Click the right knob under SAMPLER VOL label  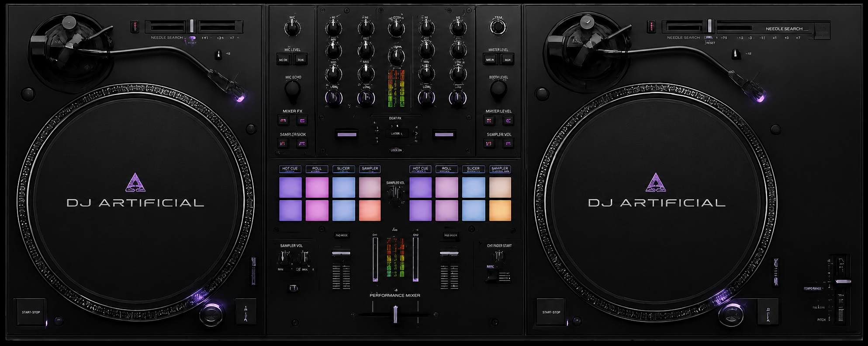point(304,258)
